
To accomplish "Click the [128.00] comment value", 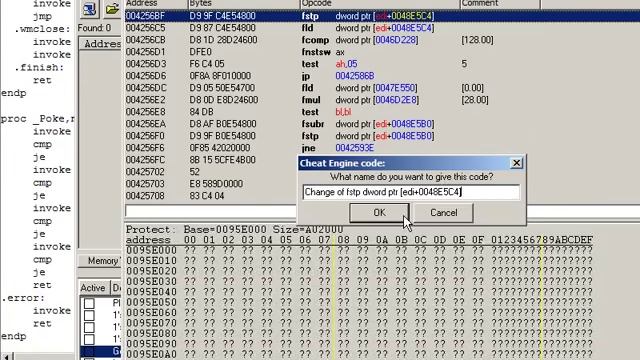I will coord(477,40).
